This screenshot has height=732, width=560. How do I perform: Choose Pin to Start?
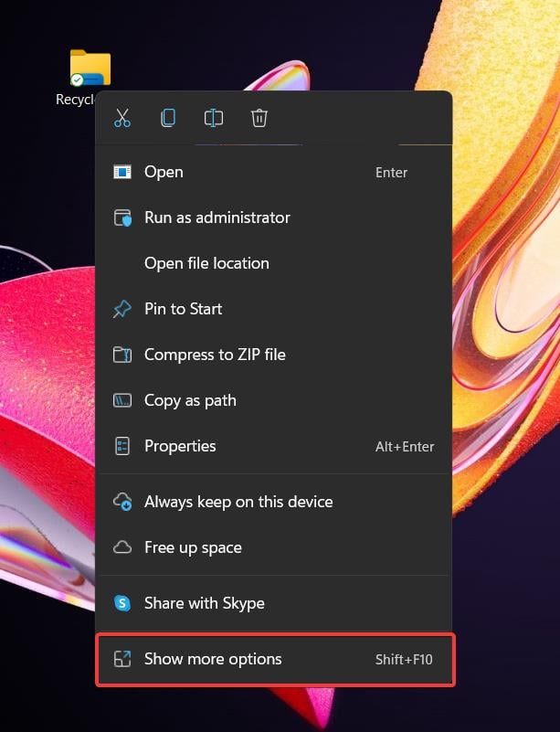tap(274, 309)
